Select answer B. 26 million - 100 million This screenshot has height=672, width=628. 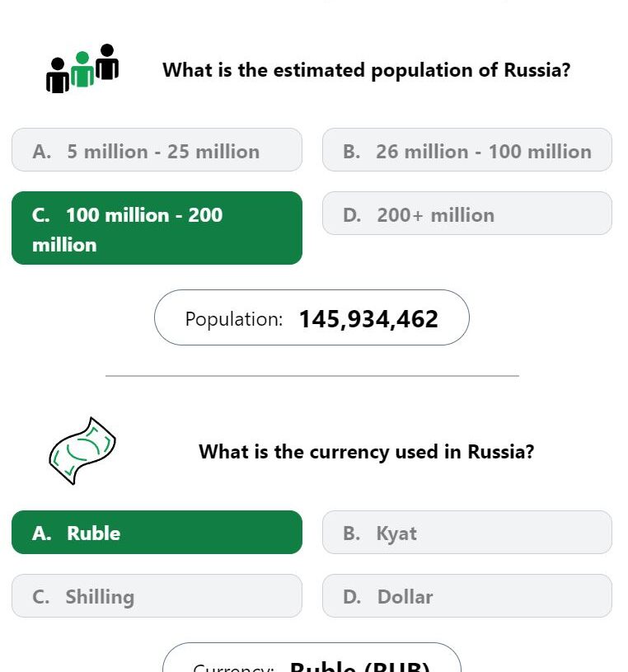467,149
